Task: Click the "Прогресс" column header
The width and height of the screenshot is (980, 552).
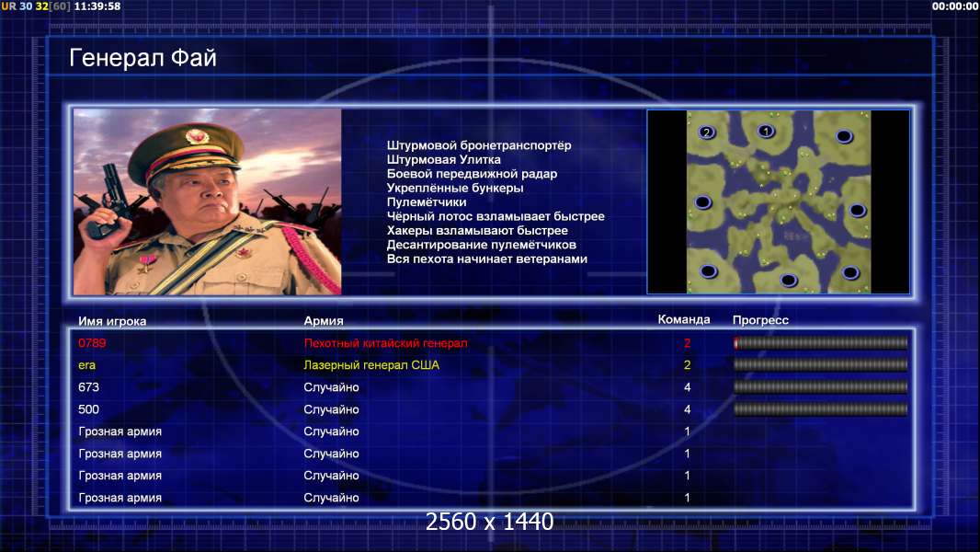Action: [x=760, y=320]
